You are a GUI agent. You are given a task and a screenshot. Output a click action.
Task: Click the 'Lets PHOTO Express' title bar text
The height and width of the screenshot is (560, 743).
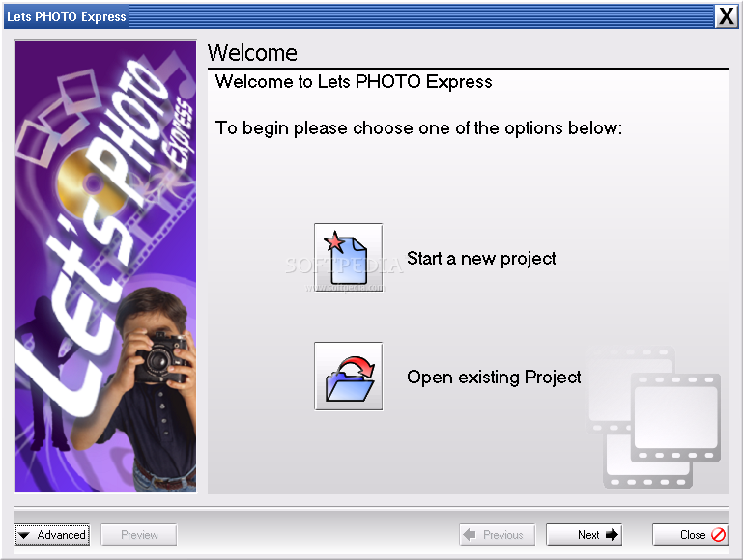67,16
